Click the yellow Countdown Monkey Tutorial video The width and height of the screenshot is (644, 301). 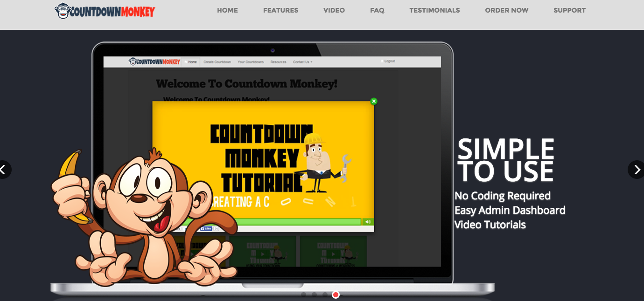[x=263, y=160]
